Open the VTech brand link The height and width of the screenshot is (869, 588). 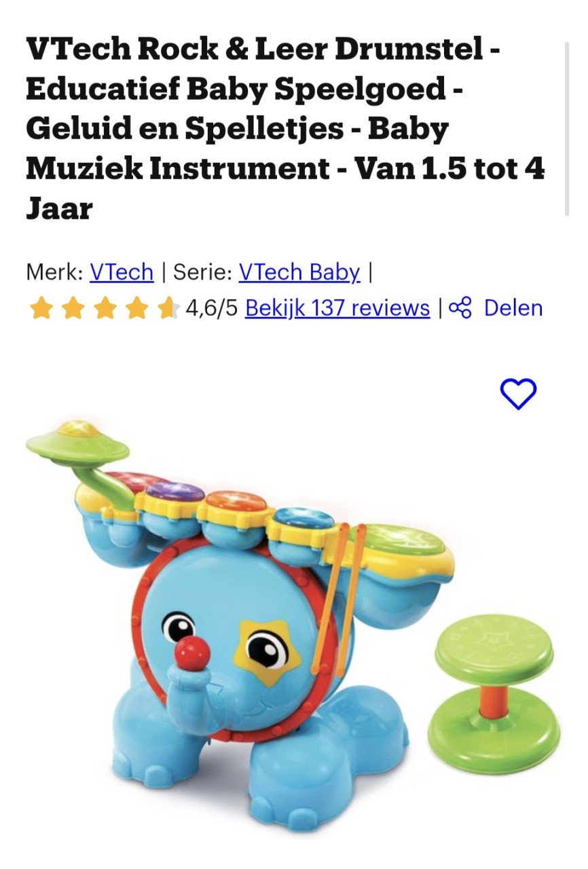(x=122, y=272)
